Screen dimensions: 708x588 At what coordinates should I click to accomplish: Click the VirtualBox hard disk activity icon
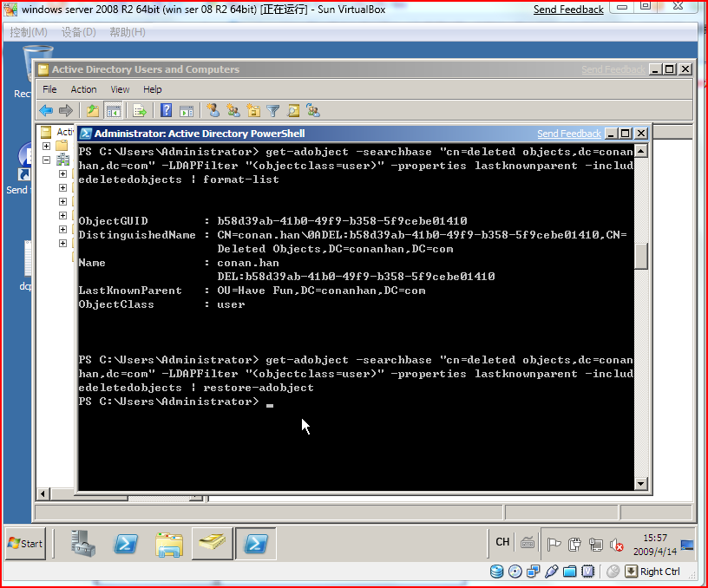point(496,572)
